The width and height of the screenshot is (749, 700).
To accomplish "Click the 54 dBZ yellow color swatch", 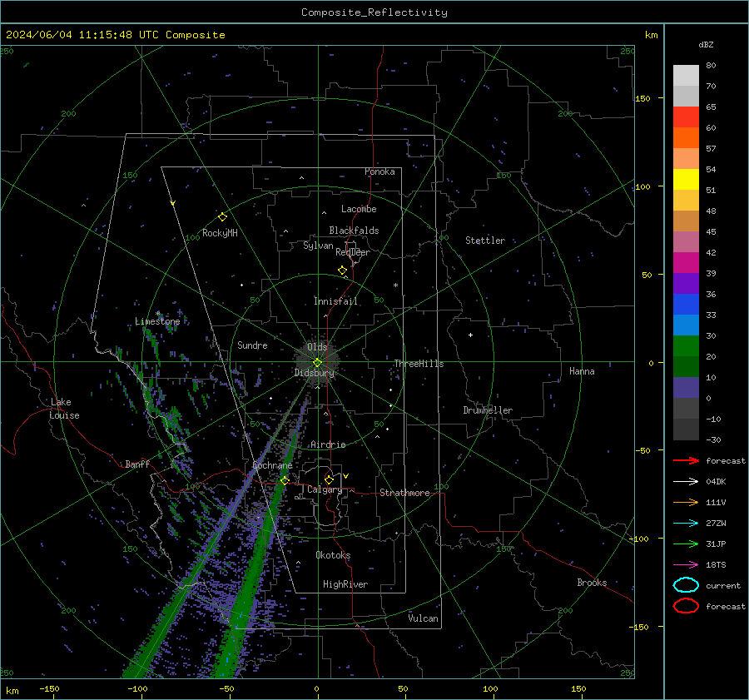I will coord(686,179).
